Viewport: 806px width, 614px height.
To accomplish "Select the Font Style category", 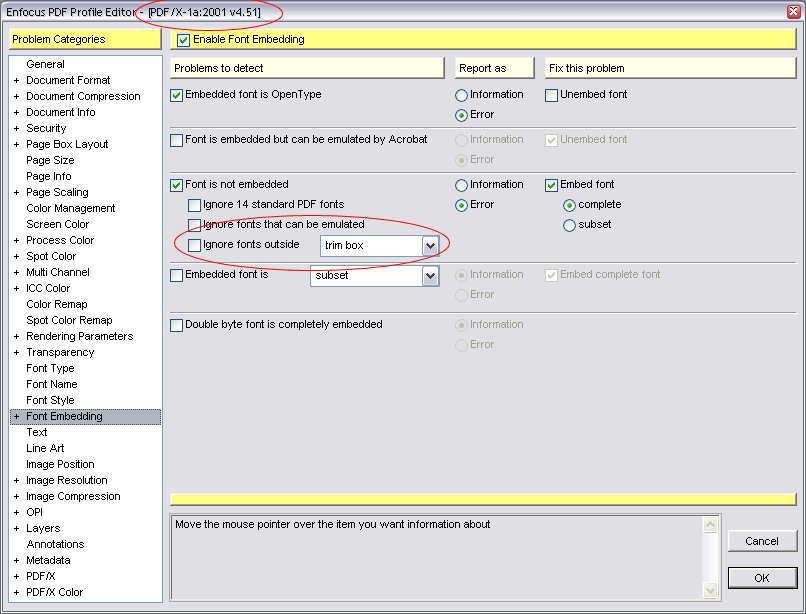I will point(50,400).
